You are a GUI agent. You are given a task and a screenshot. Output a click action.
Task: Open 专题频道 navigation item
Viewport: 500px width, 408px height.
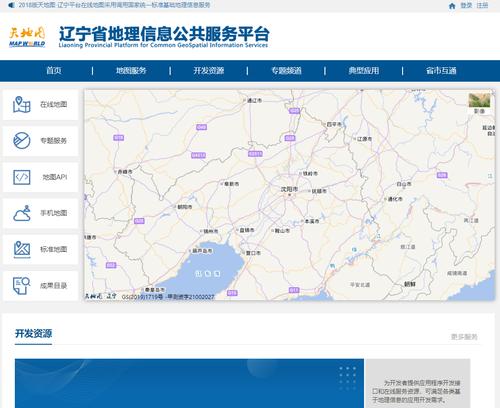point(286,71)
